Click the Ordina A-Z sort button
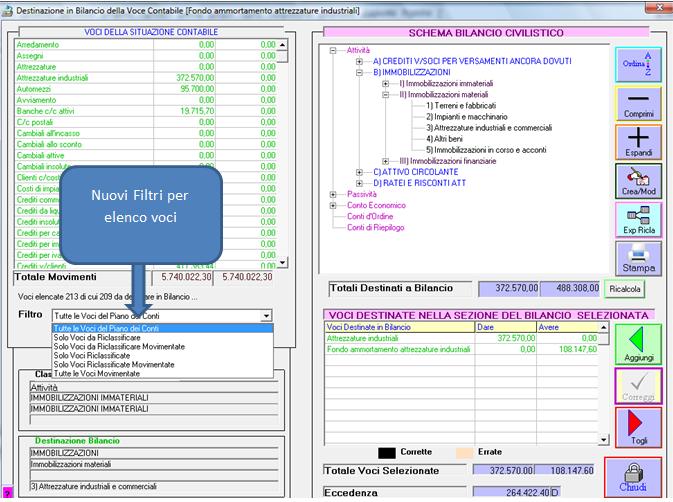The height and width of the screenshot is (502, 673). (638, 65)
